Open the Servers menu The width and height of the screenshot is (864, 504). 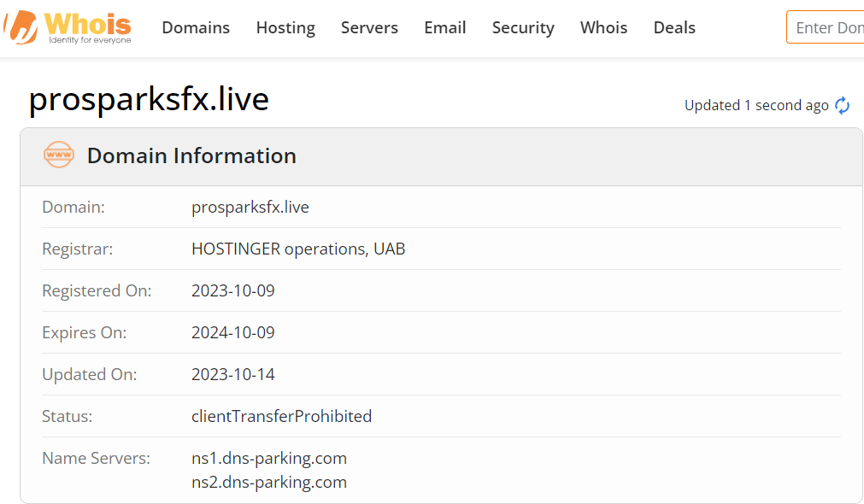tap(369, 27)
